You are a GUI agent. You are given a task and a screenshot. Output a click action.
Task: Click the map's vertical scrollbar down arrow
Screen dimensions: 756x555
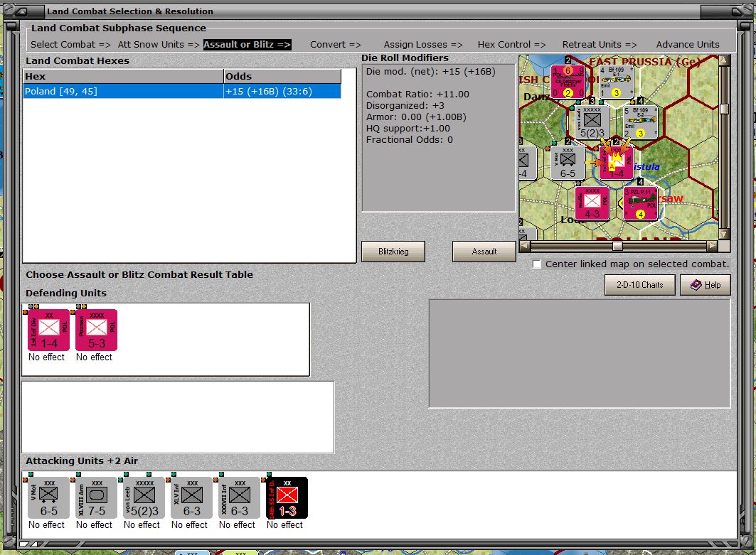click(x=724, y=234)
